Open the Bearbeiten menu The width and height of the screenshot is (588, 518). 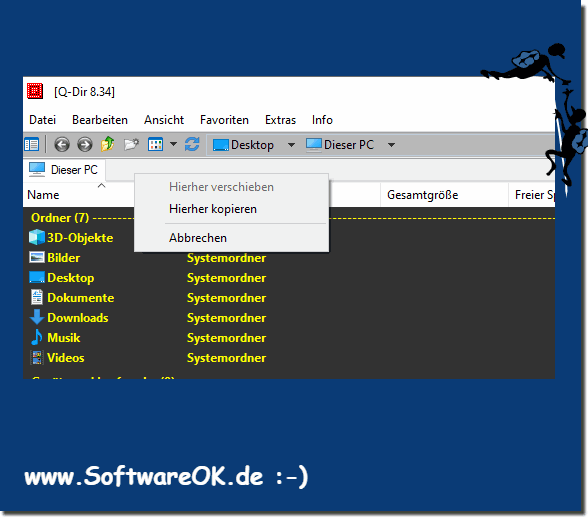[100, 120]
